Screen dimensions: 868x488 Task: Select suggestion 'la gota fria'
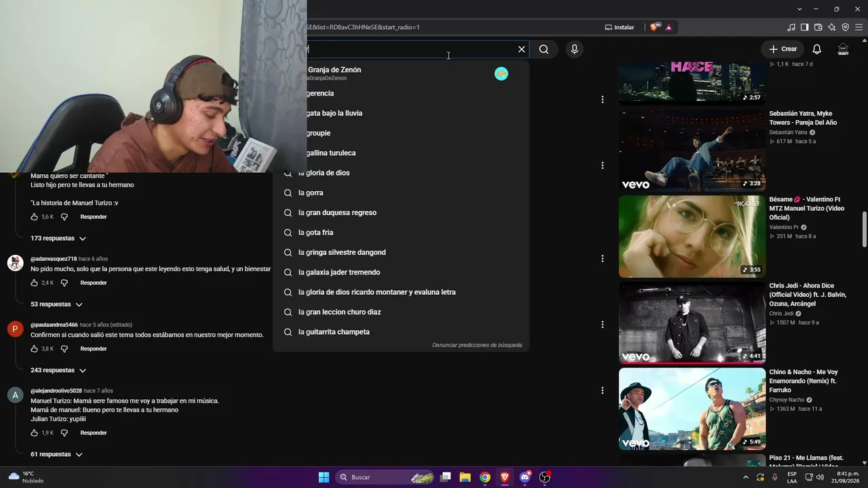coord(401,232)
